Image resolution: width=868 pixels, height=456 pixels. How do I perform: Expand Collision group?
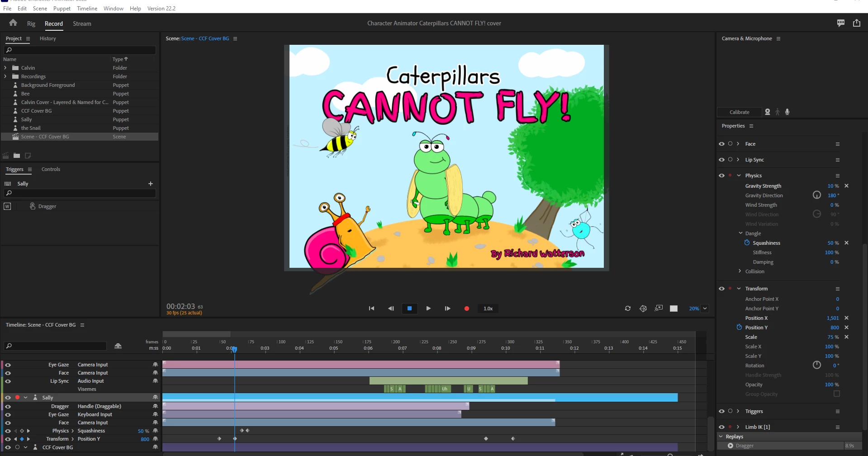(x=740, y=271)
